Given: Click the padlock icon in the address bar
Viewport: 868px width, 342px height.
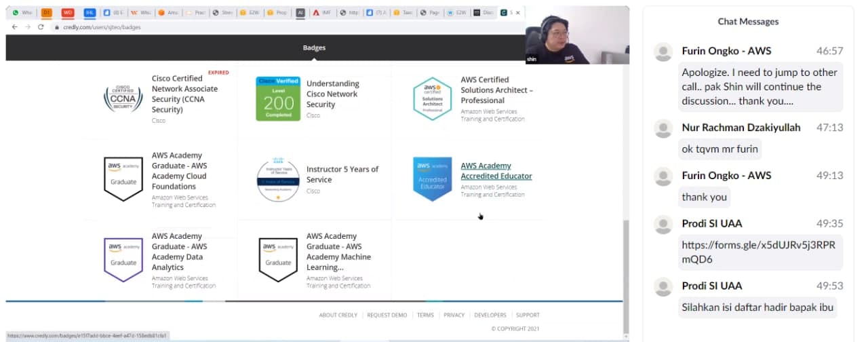Looking at the screenshot, I should click(x=57, y=27).
